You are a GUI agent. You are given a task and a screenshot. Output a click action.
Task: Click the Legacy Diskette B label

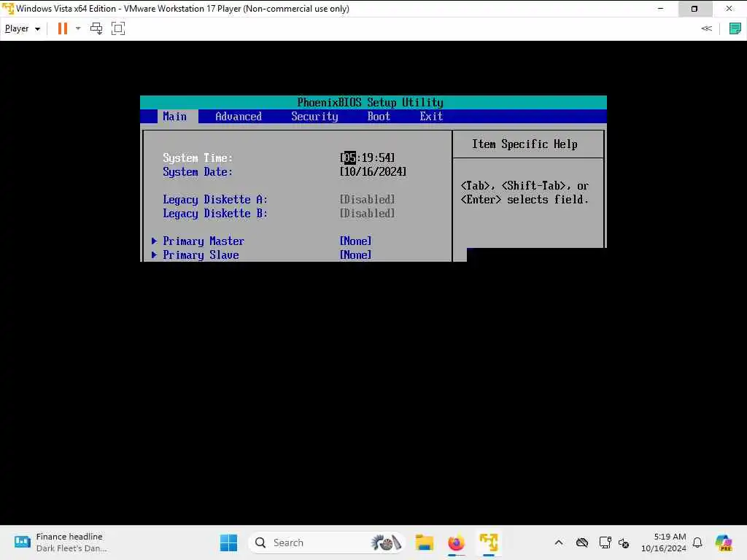click(x=215, y=214)
